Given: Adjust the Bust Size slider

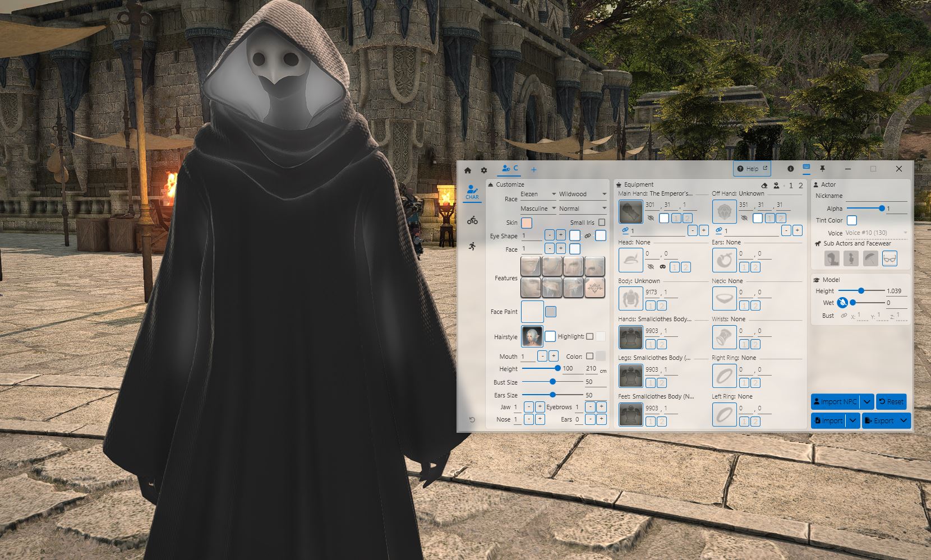Looking at the screenshot, I should click(552, 382).
